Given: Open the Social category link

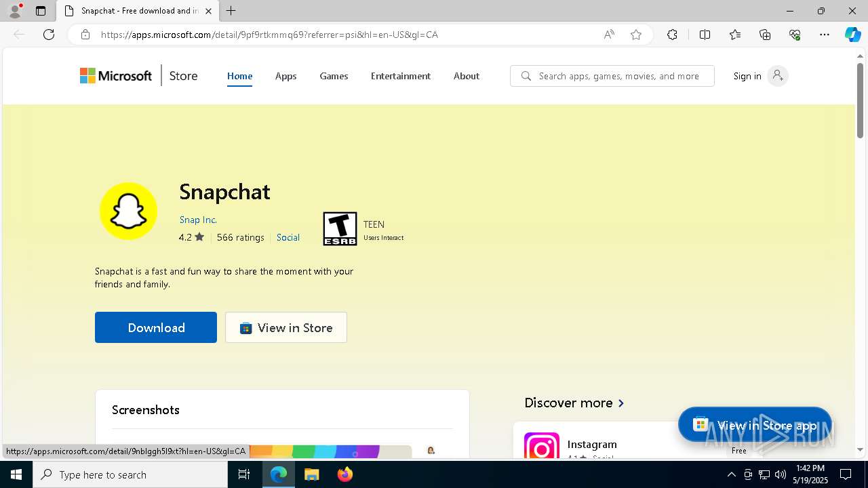Looking at the screenshot, I should coord(288,237).
